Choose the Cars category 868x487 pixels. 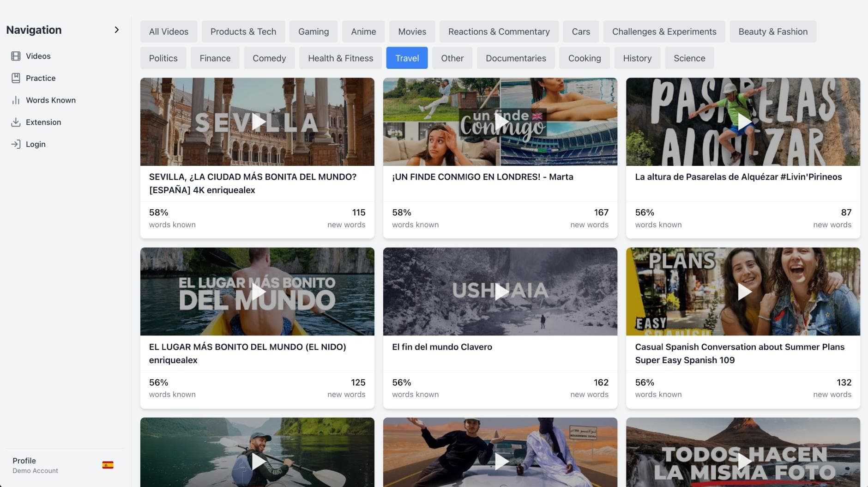tap(581, 31)
